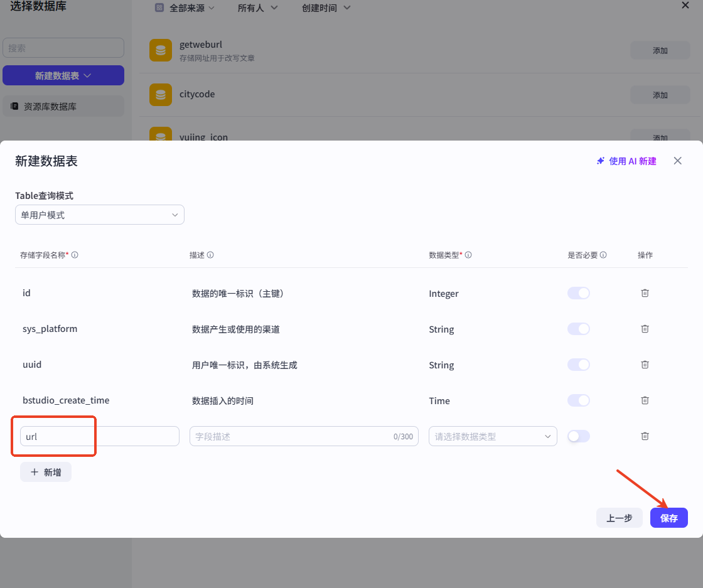Open the 所有人 filter
Screen dimensions: 703x588
click(257, 8)
